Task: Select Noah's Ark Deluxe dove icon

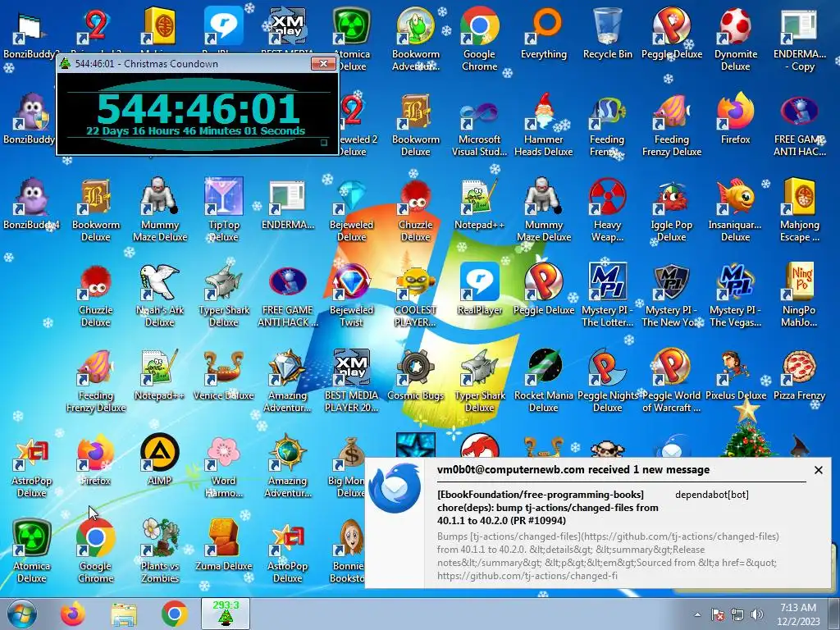Action: click(160, 294)
